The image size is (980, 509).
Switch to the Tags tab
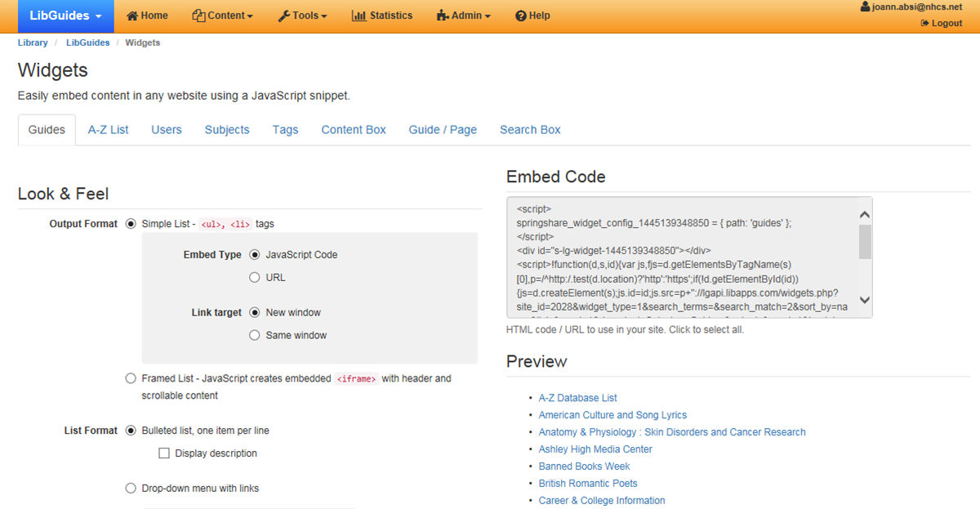click(x=286, y=129)
